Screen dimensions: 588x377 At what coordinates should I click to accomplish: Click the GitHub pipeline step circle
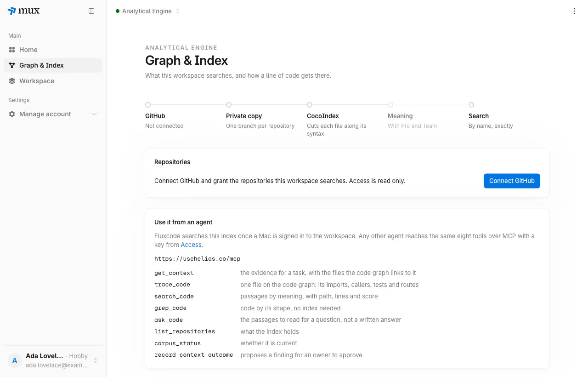(148, 105)
